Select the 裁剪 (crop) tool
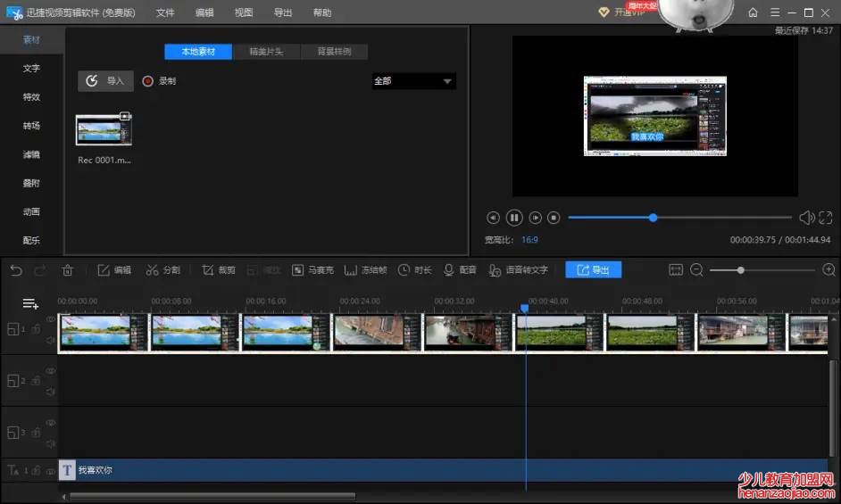The image size is (841, 504). [x=218, y=270]
